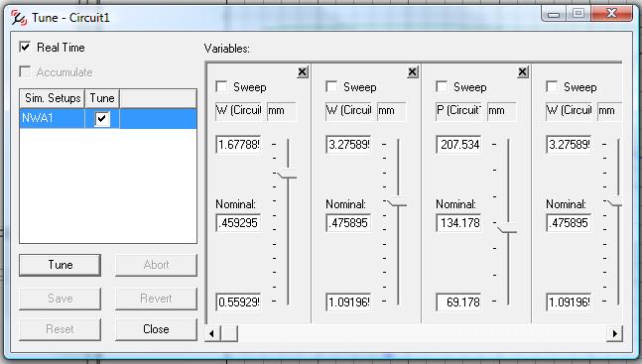Check Sweep on the fourth variable panel

pyautogui.click(x=552, y=87)
